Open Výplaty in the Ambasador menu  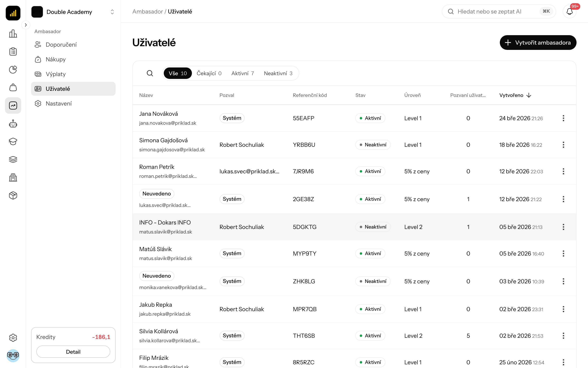tap(73, 74)
